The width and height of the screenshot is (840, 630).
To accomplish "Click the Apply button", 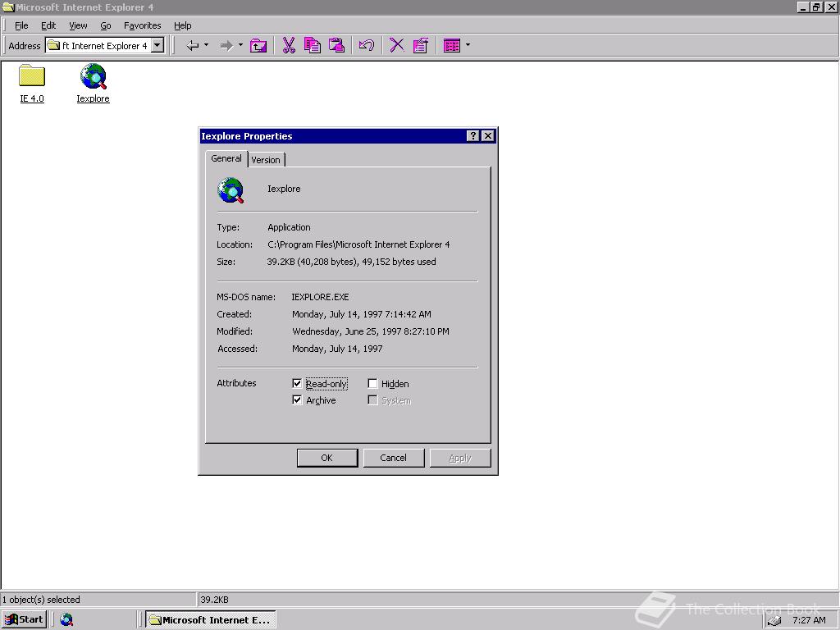I will click(x=460, y=458).
